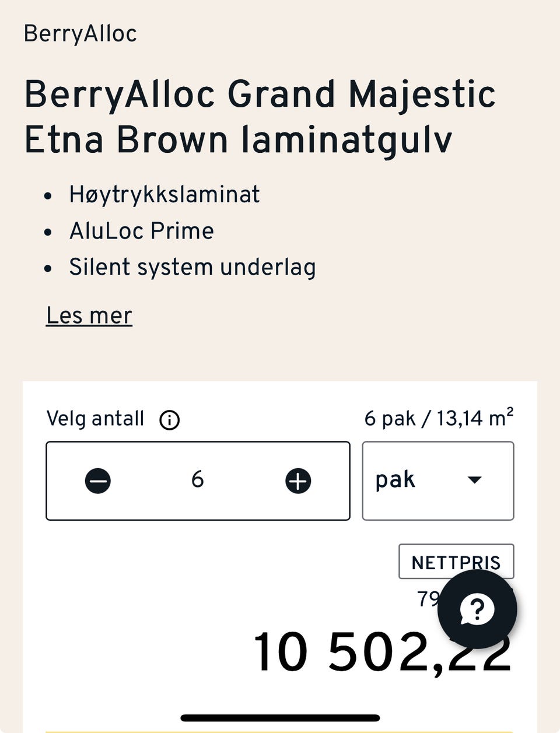
Task: Click partially hidden unit price under NETTPRIS
Action: pos(428,599)
